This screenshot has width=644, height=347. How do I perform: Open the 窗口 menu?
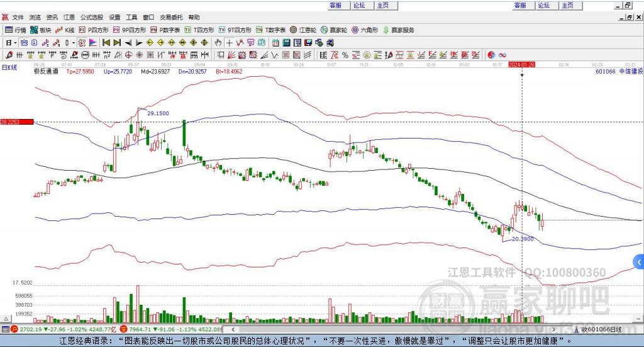coord(148,17)
